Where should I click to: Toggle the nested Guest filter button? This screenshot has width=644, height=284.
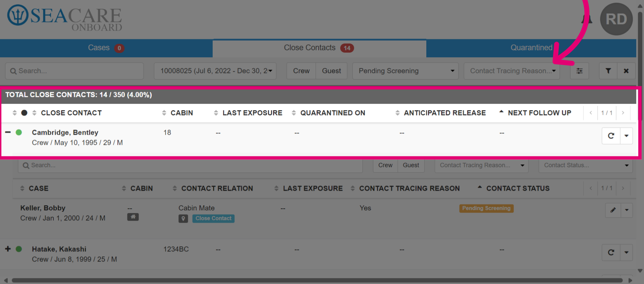[x=411, y=165]
